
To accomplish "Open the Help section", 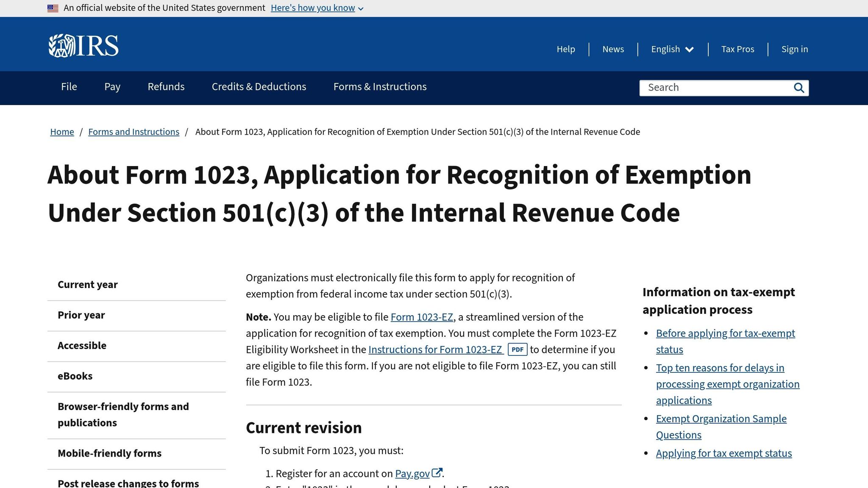I will (566, 49).
